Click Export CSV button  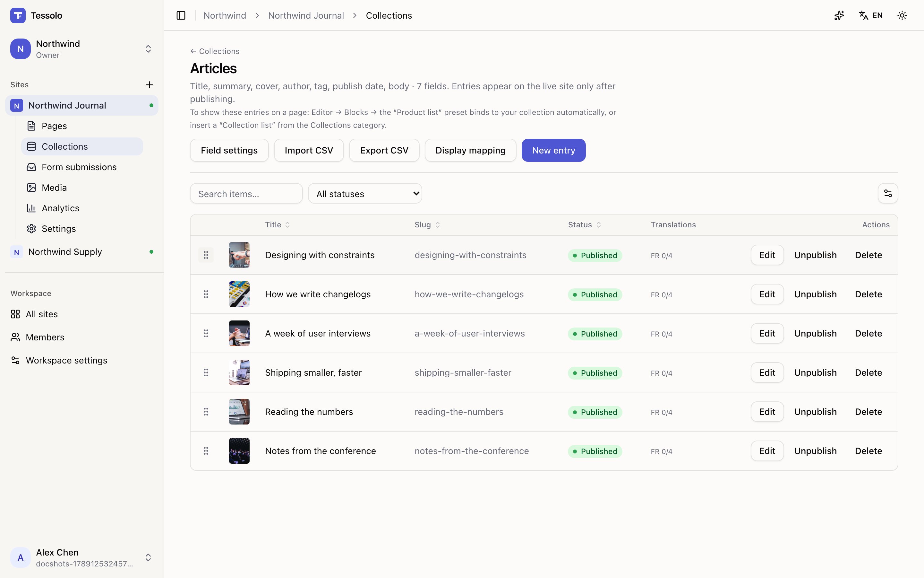point(384,150)
